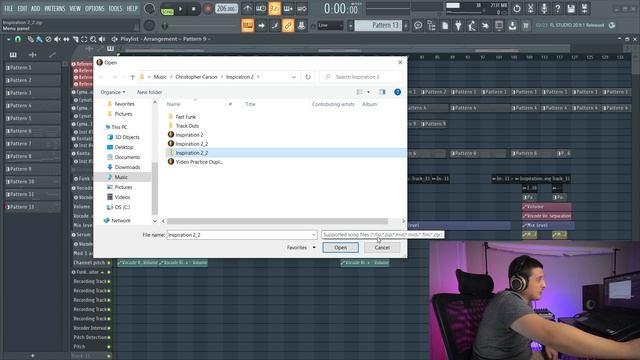Click the 206 tempo field

227,9
